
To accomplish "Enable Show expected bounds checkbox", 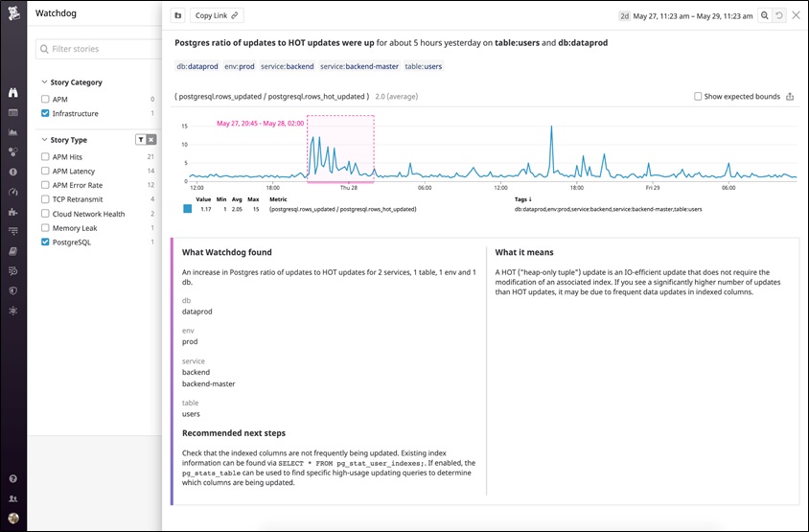I will (x=698, y=97).
